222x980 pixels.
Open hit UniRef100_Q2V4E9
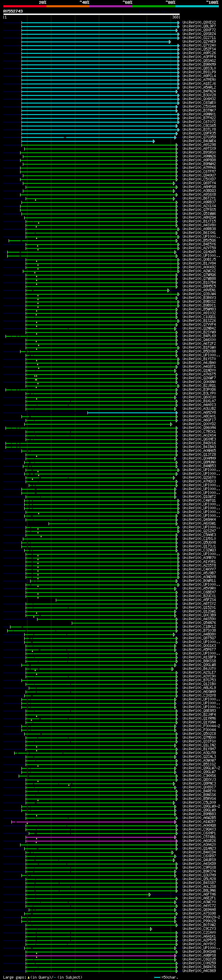[199, 42]
